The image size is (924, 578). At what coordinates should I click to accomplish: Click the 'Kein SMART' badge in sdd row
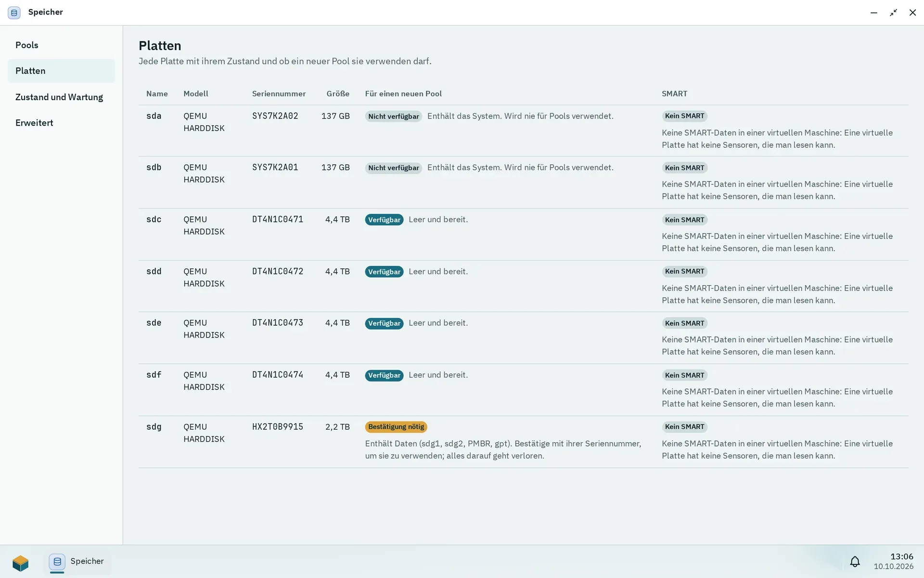pyautogui.click(x=684, y=272)
